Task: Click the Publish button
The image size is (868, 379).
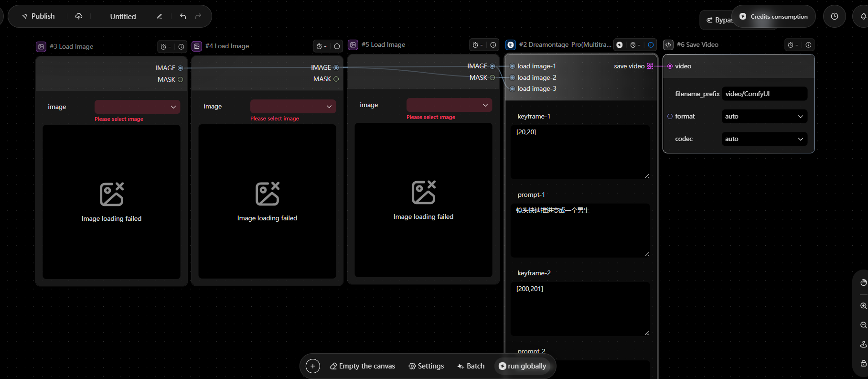Action: coord(39,16)
